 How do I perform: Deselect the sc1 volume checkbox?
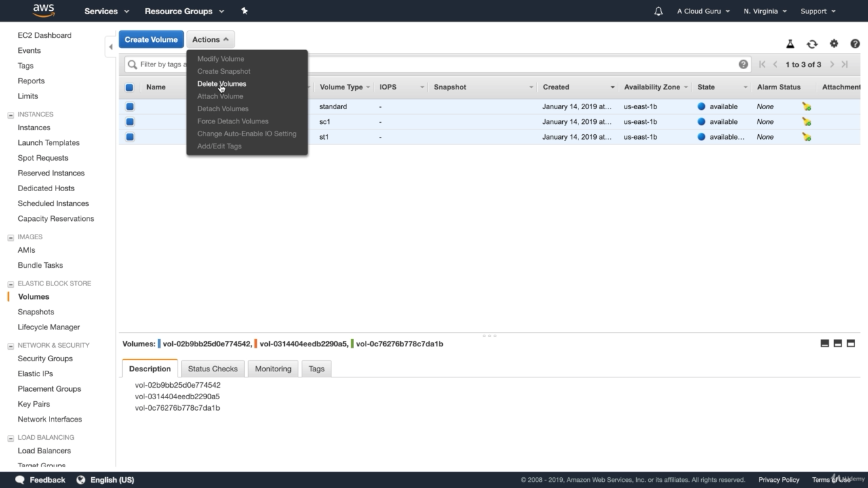(x=129, y=121)
